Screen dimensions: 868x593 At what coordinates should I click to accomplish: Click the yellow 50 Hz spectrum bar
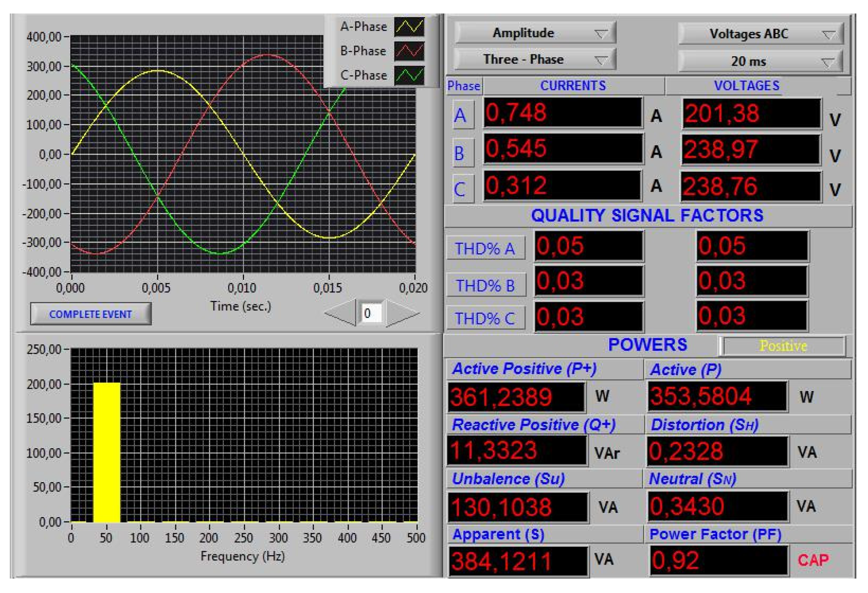click(x=107, y=451)
